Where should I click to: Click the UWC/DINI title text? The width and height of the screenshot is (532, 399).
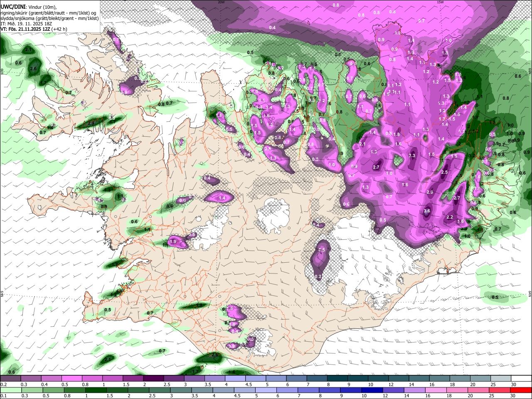[x=13, y=7]
